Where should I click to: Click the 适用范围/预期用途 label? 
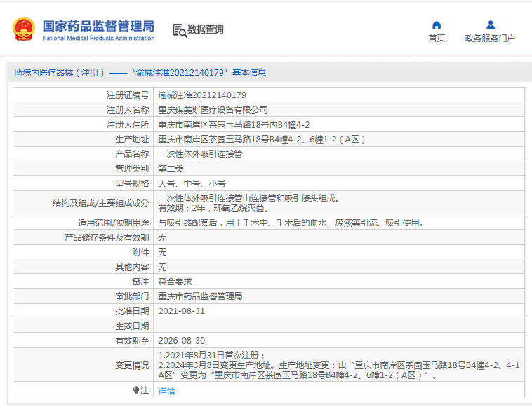(113, 223)
